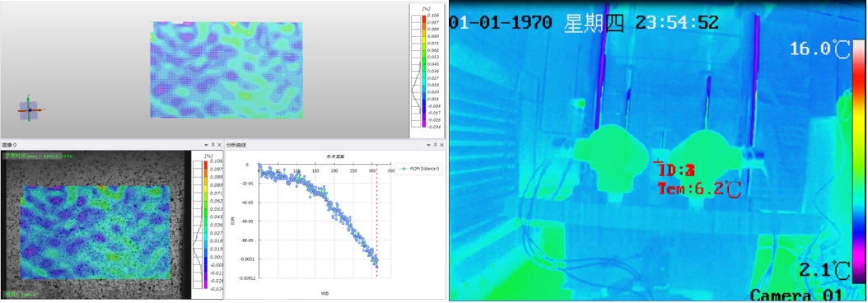Click the 350 x-axis value on chart
This screenshot has height=303, width=868.
tap(390, 170)
